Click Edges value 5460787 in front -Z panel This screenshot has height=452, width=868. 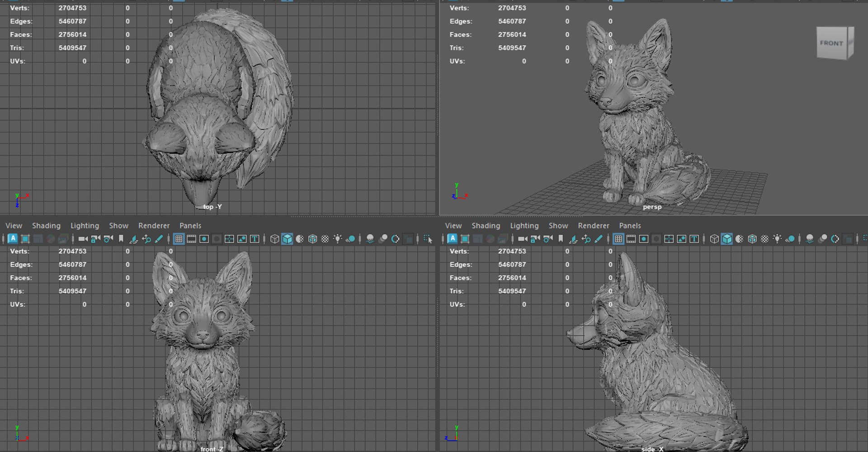click(x=72, y=264)
